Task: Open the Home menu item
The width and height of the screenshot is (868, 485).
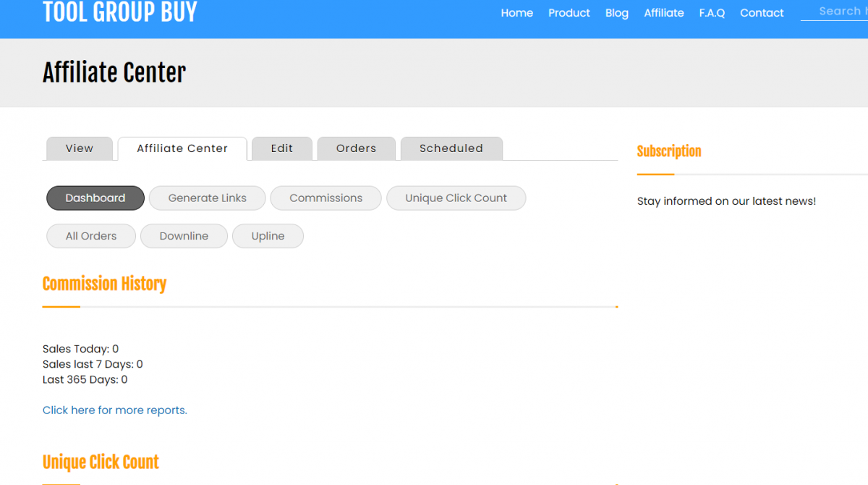Action: pos(516,13)
